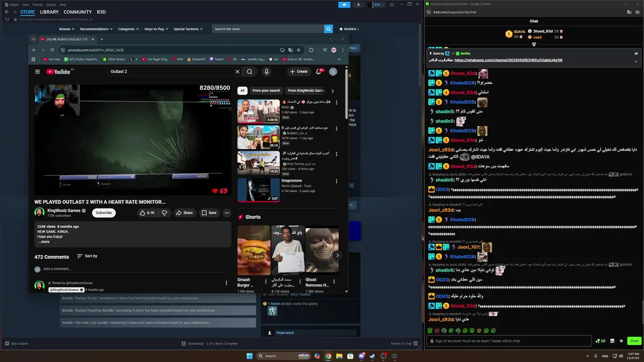
Task: Go back in the YouTube Chrome window
Action: [34, 50]
